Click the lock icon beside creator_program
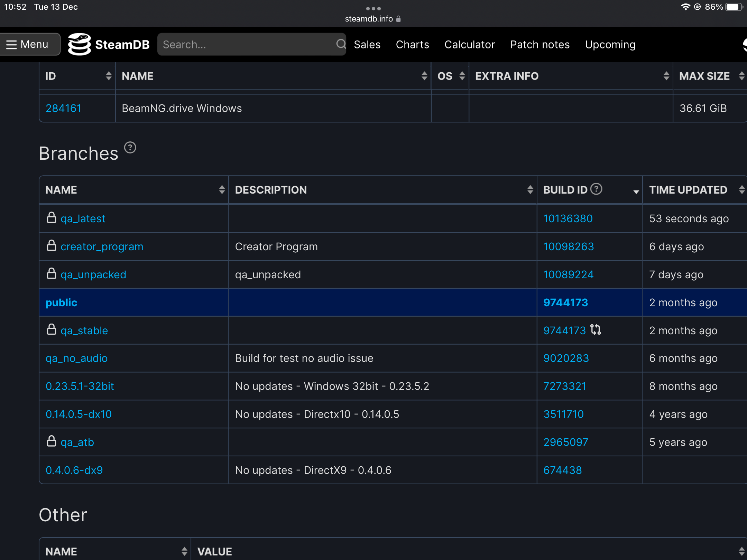Image resolution: width=747 pixels, height=560 pixels. click(52, 246)
